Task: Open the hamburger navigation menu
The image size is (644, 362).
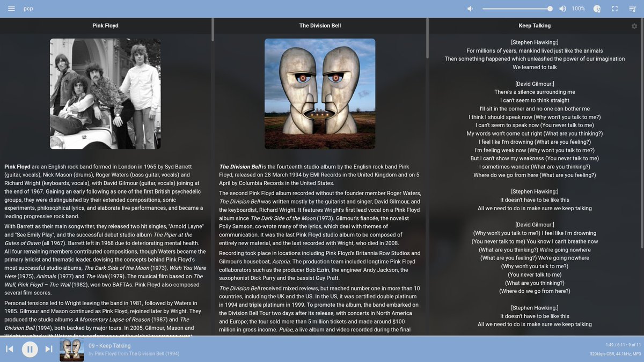Action: point(11,9)
